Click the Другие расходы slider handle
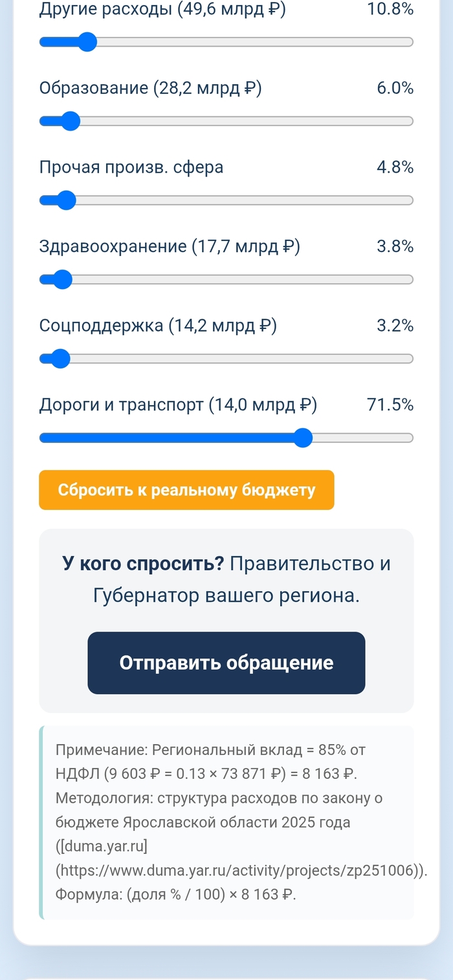Viewport: 453px width, 980px height. click(87, 42)
